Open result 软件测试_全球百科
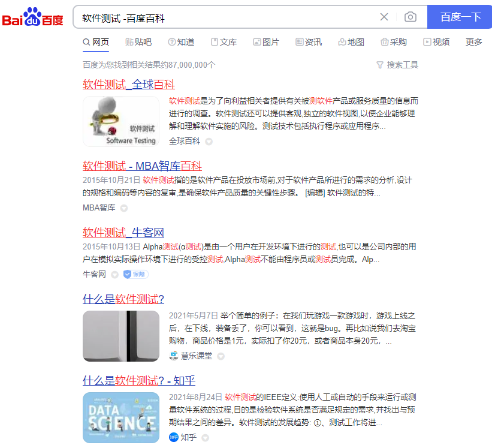The height and width of the screenshot is (448, 492). [x=129, y=85]
